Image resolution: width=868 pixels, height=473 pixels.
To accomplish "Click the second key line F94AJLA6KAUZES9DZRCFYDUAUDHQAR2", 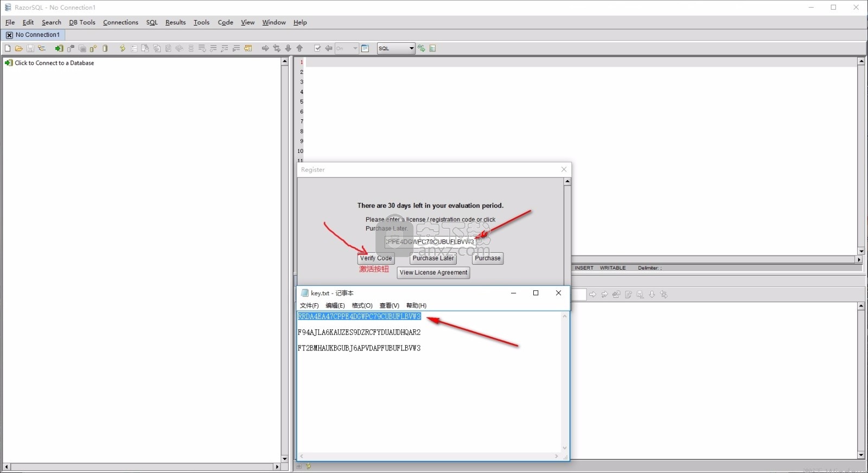I will coord(359,332).
